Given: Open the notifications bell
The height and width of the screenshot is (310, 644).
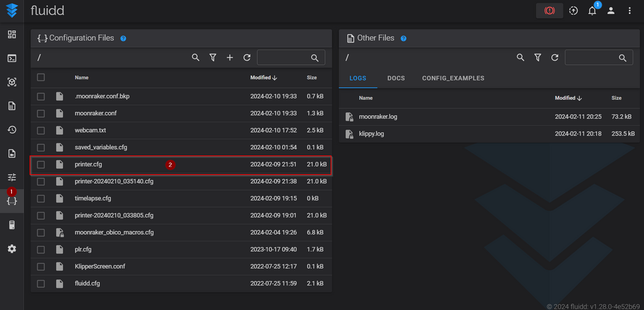Looking at the screenshot, I should pyautogui.click(x=592, y=11).
